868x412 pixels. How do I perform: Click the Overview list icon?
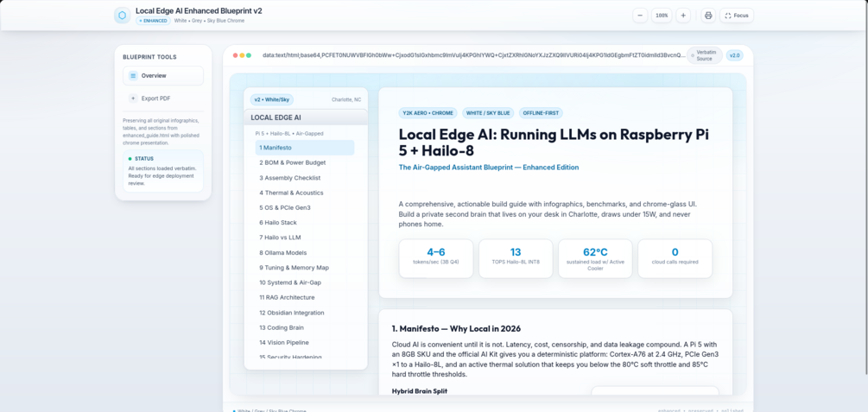133,76
